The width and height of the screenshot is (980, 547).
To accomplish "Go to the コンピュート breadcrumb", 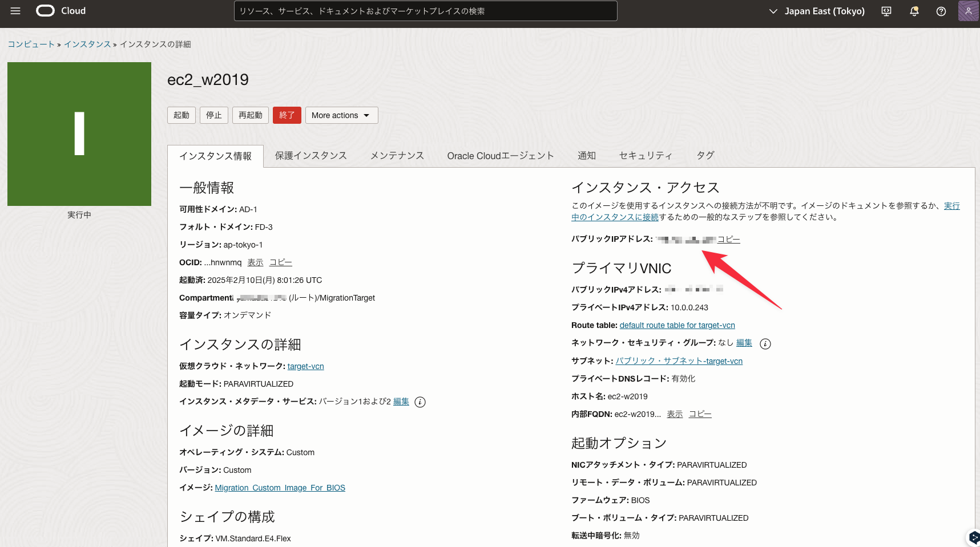I will pos(31,44).
